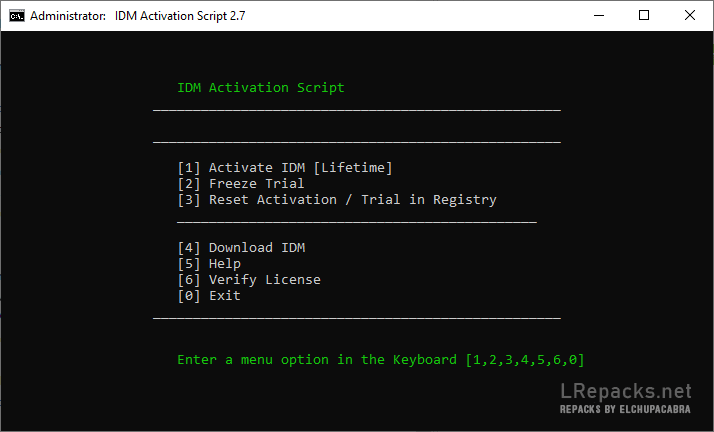Click the '[0] Exit' line
714x432 pixels.
coord(209,295)
